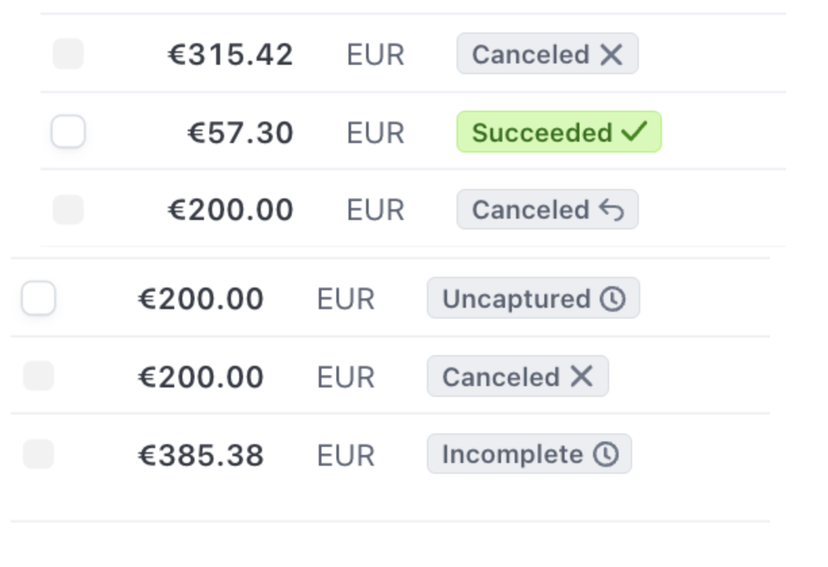The width and height of the screenshot is (828, 567).
Task: Select the checkbox in the return-arrow Canceled row
Action: pyautogui.click(x=68, y=210)
